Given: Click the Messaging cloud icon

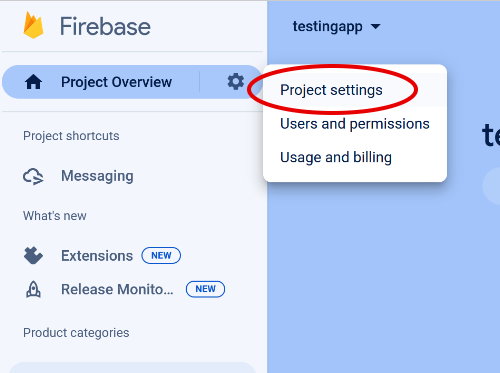Looking at the screenshot, I should click(x=33, y=176).
